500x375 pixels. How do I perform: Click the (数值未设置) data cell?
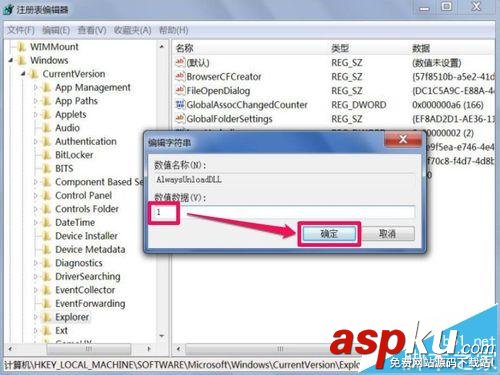(437, 63)
